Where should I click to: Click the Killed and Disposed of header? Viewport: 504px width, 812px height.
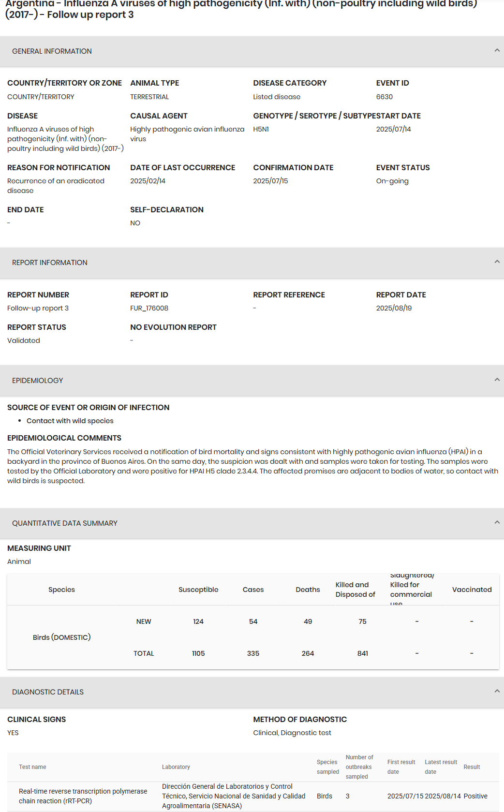[355, 590]
